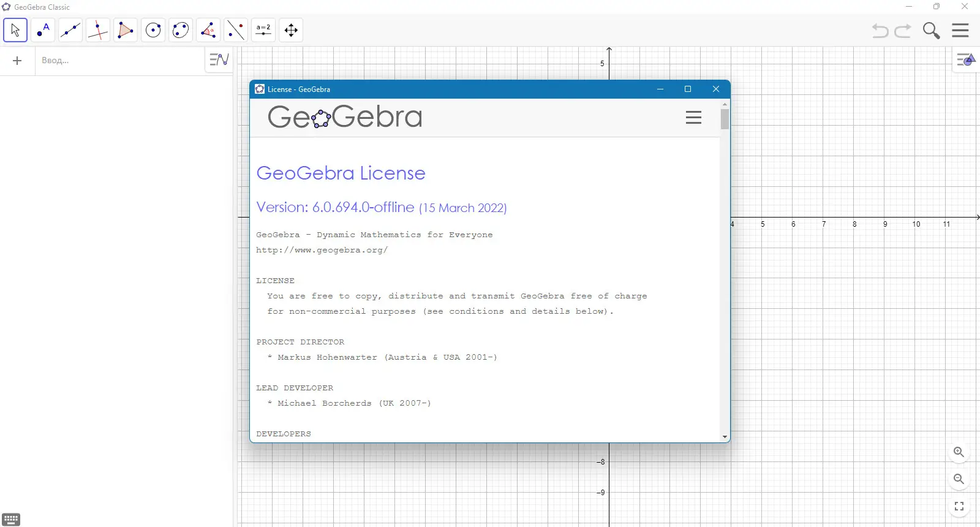
Task: Click the http://www.geogebra.org/ text
Action: (x=322, y=250)
